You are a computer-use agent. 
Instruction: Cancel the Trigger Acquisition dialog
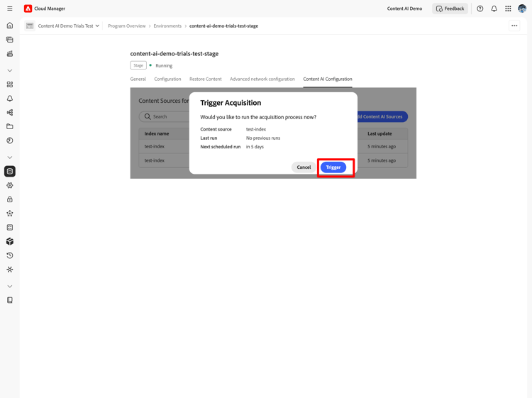tap(304, 167)
